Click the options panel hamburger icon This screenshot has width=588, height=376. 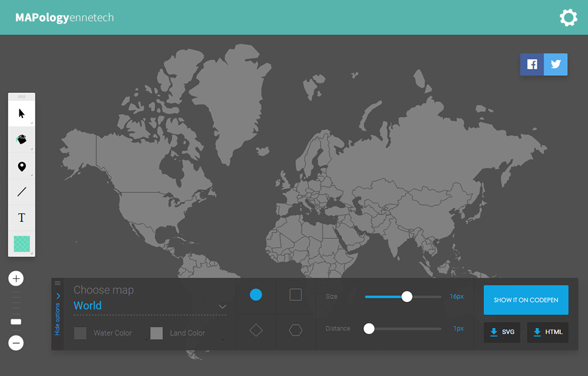click(x=58, y=283)
